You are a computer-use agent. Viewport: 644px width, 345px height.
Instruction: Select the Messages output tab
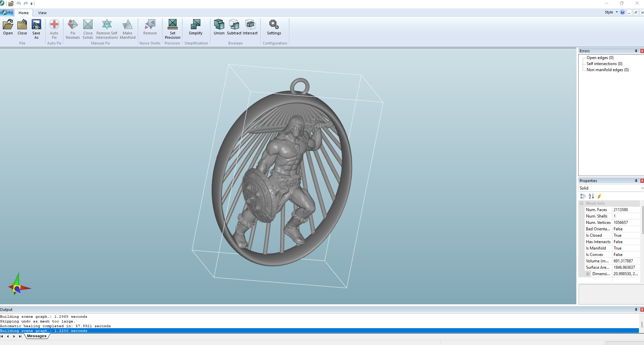tap(37, 336)
